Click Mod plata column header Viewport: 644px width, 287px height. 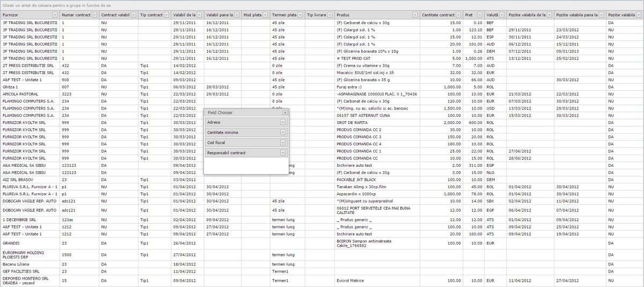[x=252, y=15]
